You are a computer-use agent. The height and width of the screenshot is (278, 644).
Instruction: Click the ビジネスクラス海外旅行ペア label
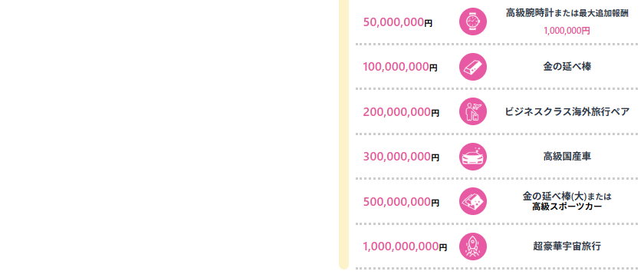click(x=567, y=112)
